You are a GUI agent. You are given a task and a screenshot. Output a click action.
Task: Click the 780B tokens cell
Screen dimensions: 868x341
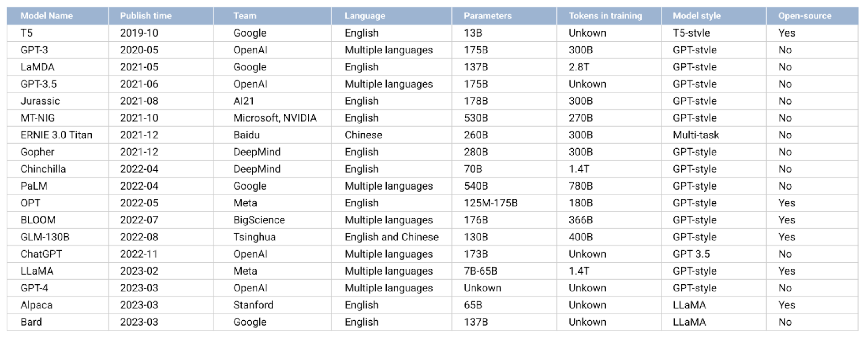[x=609, y=186]
